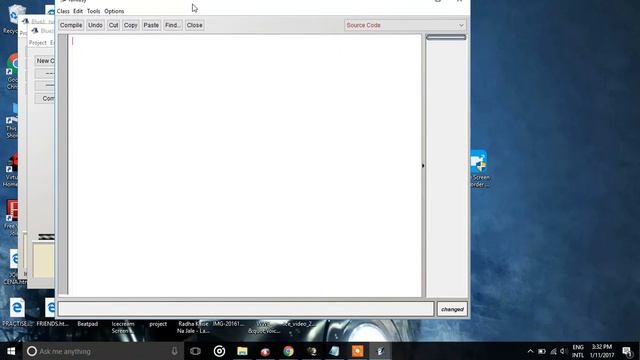The width and height of the screenshot is (640, 360).
Task: Open Chrome from the taskbar
Action: tap(289, 351)
